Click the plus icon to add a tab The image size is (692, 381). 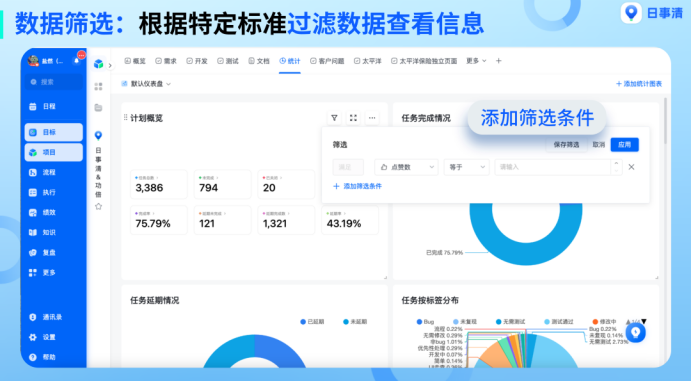click(498, 61)
